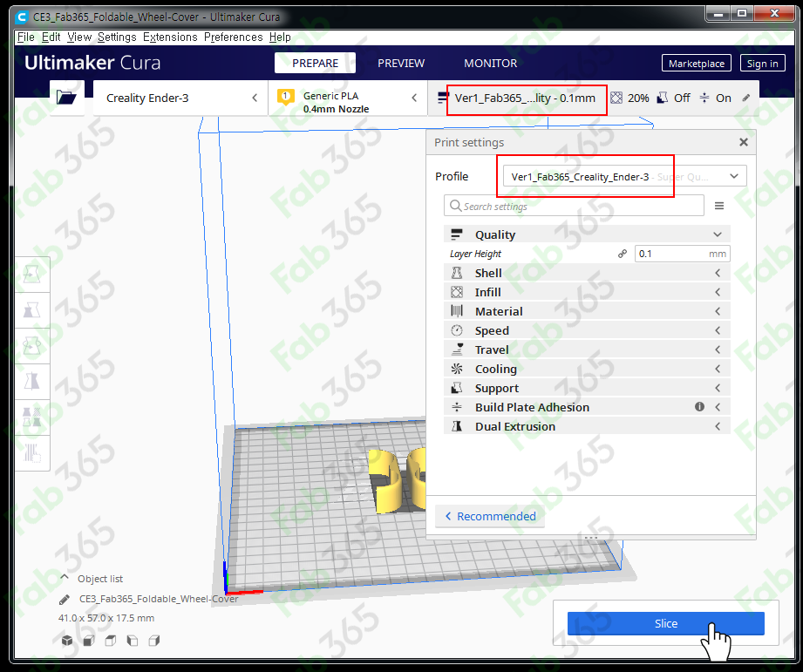Click the Travel section icon
Viewport: 803px width, 672px height.
(x=457, y=350)
